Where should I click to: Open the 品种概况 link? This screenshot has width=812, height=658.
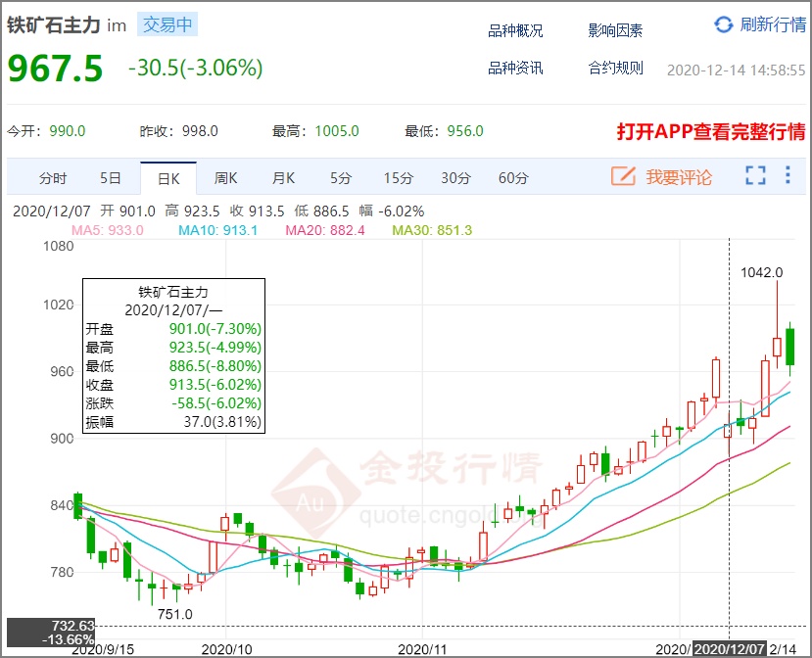point(515,30)
